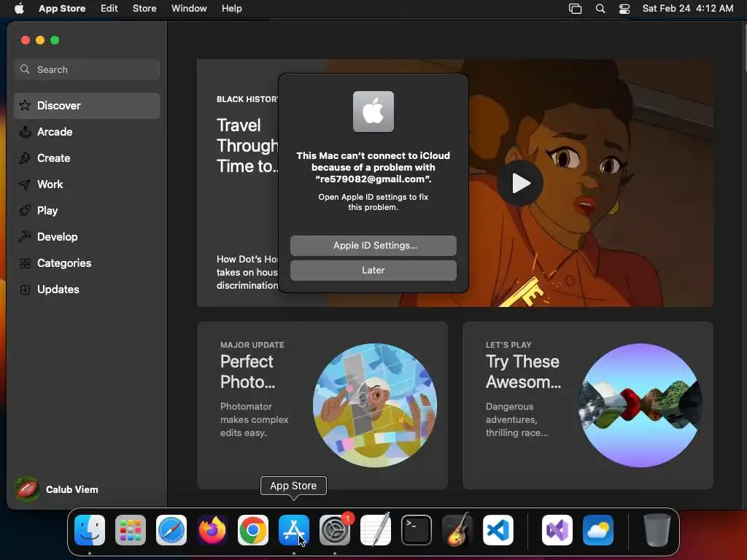Click the Travel Through Time headline
The height and width of the screenshot is (560, 747).
[248, 146]
